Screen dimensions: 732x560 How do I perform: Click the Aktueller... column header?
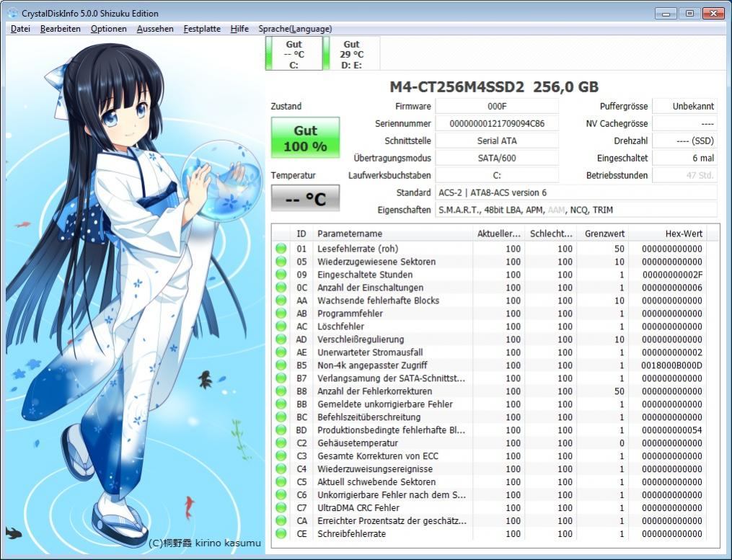click(x=498, y=234)
